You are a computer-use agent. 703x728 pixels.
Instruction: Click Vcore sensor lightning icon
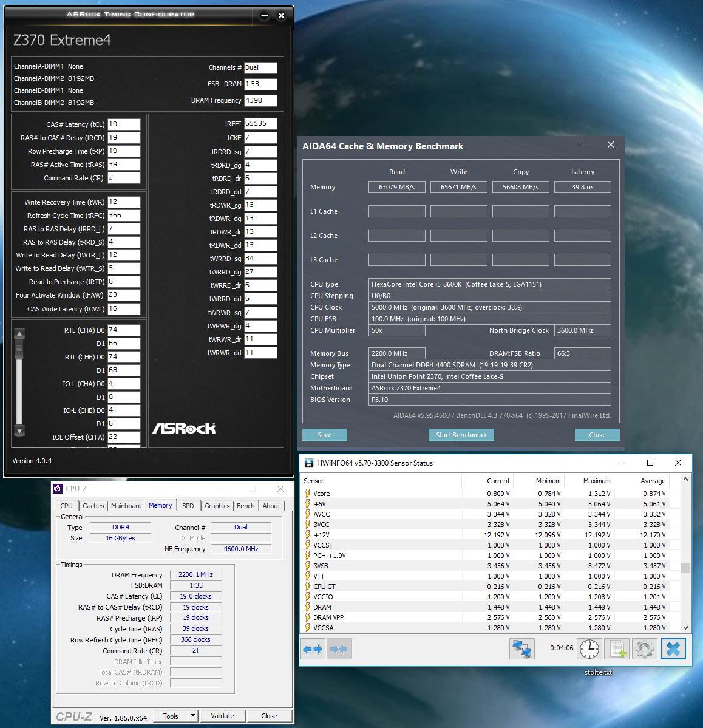pos(307,494)
